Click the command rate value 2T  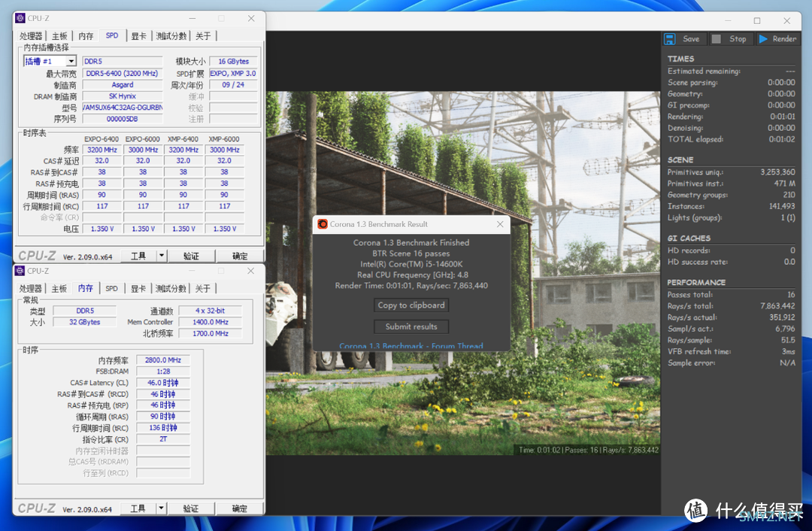[163, 439]
